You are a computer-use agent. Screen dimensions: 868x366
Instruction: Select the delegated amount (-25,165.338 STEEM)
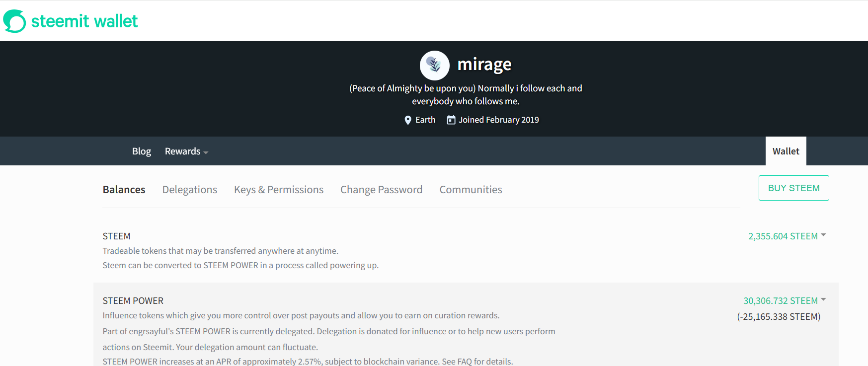(779, 317)
